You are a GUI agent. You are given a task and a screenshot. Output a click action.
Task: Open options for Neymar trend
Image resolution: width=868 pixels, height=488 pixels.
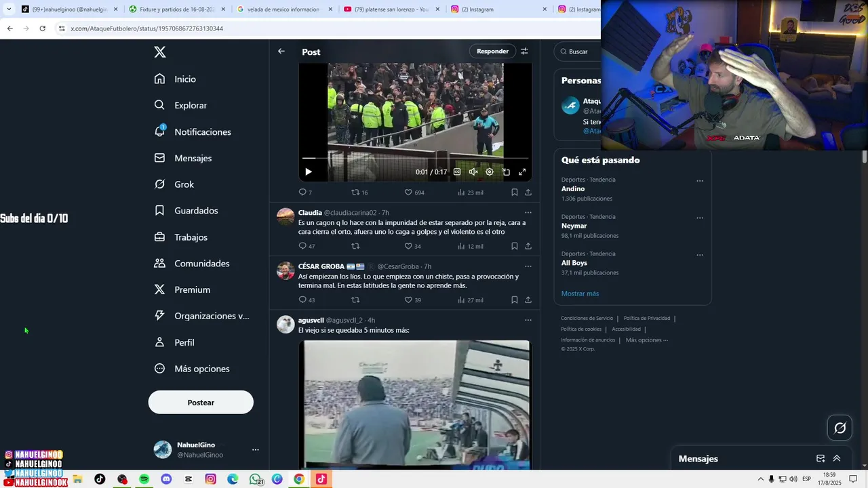(x=700, y=218)
